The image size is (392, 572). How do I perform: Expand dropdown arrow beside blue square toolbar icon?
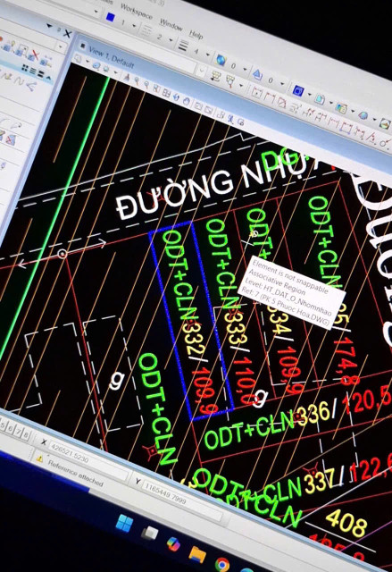(x=309, y=94)
